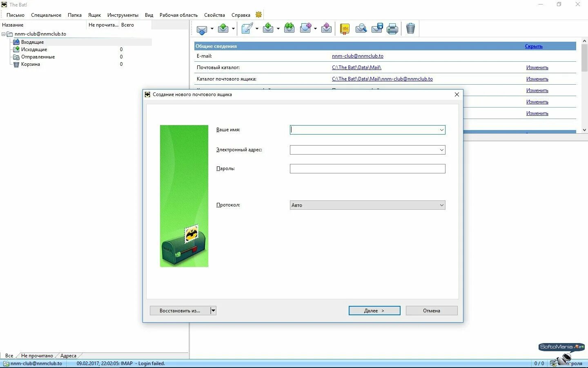Click the Reply to all icon
This screenshot has width=588, height=368.
click(290, 28)
